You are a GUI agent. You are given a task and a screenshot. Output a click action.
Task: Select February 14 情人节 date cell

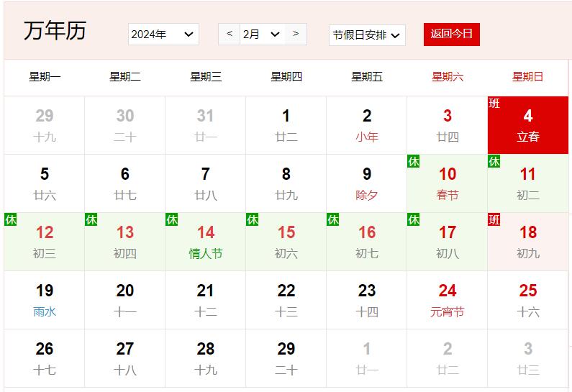[205, 242]
